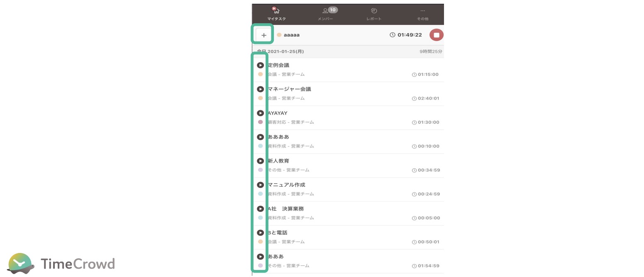Click the pink category dot under AYAYAY
Image resolution: width=644 pixels, height=277 pixels.
260,122
